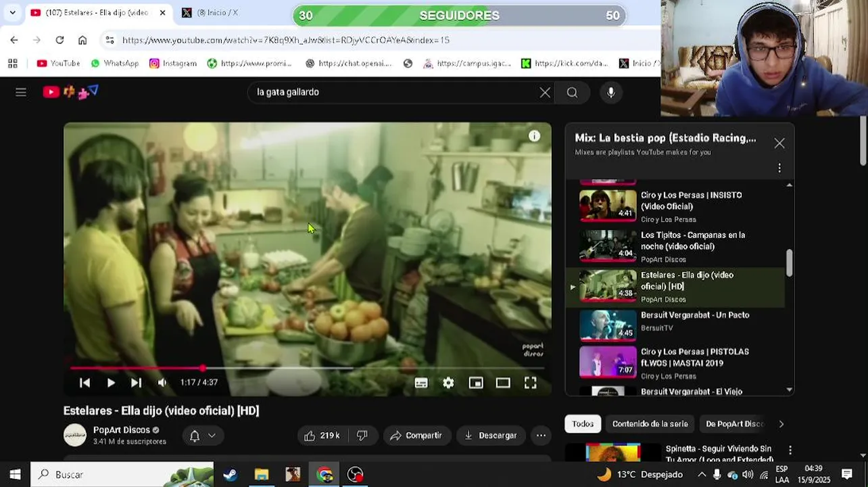The image size is (868, 487).
Task: Skip to the previous video
Action: click(x=85, y=383)
